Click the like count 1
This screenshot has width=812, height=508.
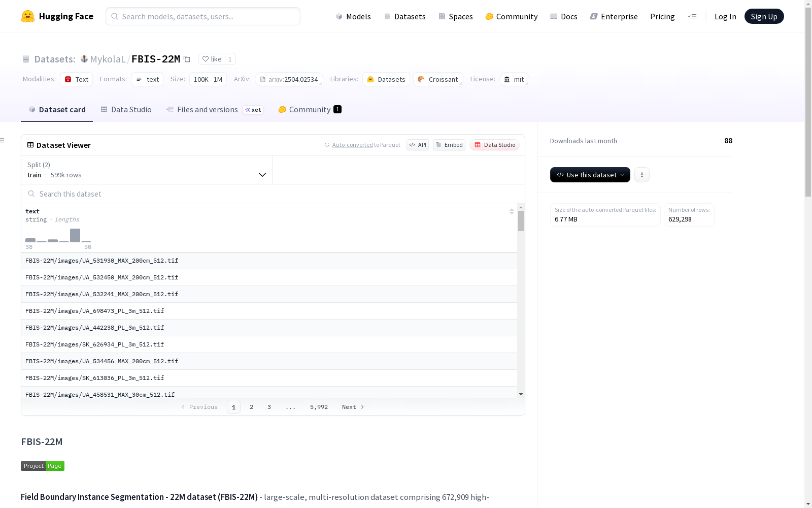click(x=230, y=59)
